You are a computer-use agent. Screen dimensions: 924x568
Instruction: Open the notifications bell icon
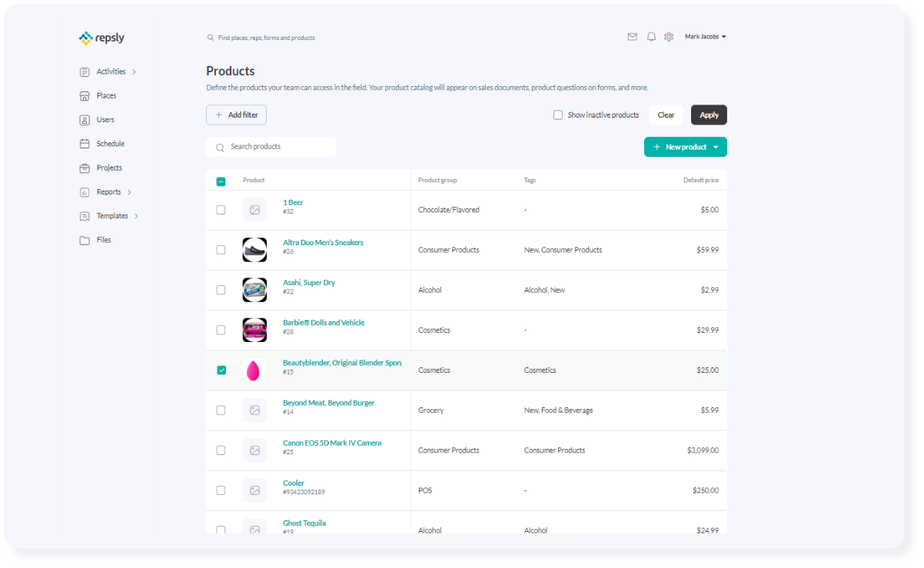pyautogui.click(x=651, y=37)
